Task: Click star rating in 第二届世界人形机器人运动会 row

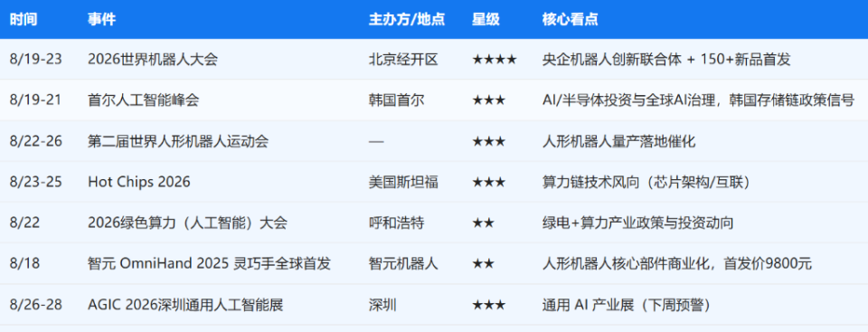Action: (489, 141)
